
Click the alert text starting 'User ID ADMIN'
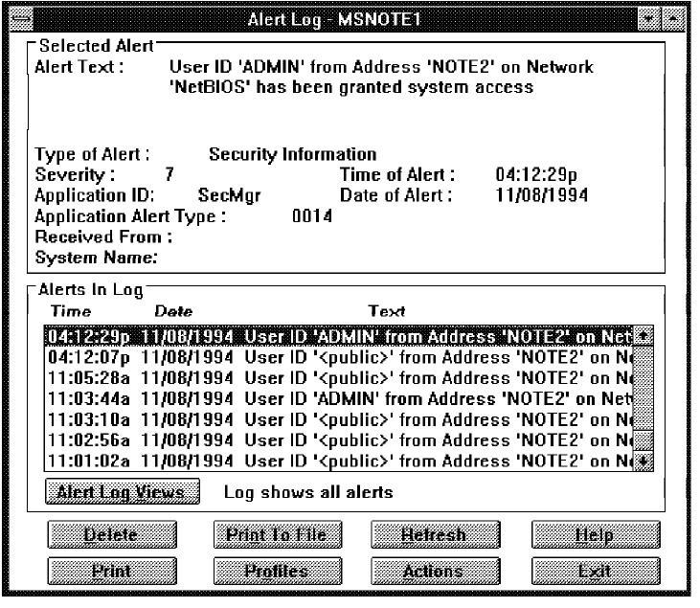coord(382,77)
